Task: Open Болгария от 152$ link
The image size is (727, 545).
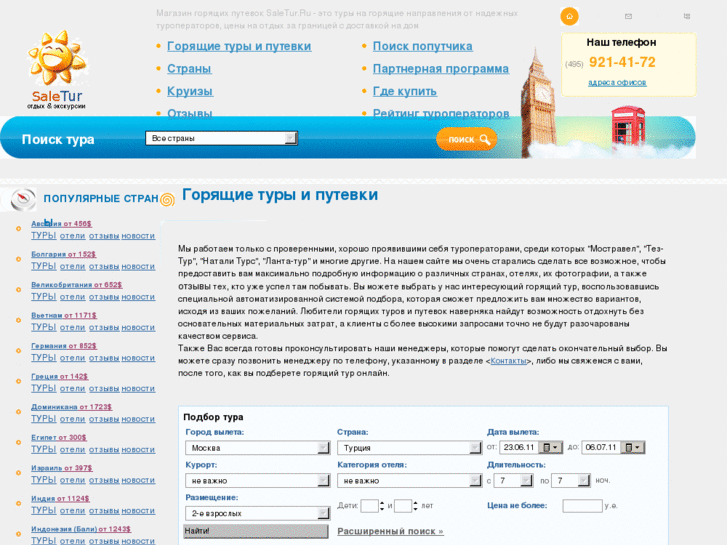Action: [x=64, y=254]
